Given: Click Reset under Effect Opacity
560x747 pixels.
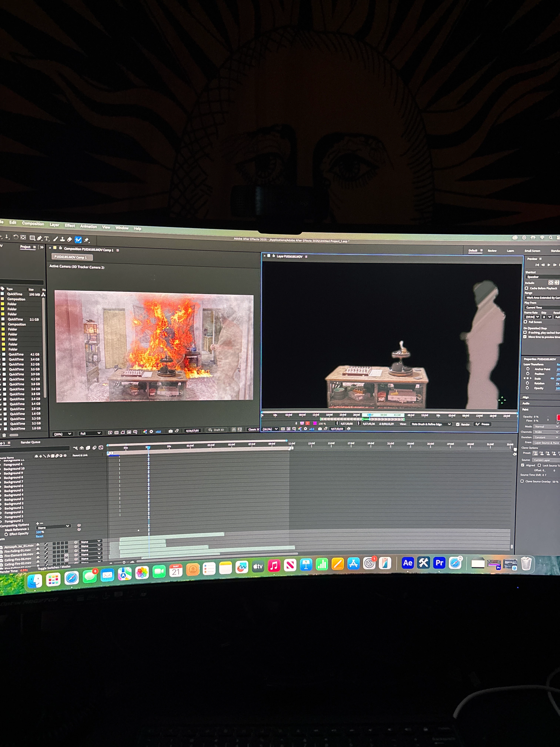Looking at the screenshot, I should pyautogui.click(x=39, y=536).
